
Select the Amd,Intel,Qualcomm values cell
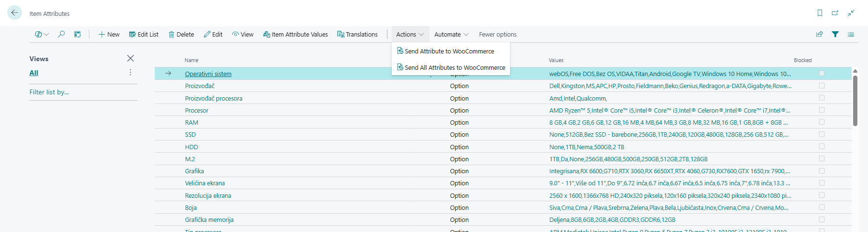tap(578, 98)
